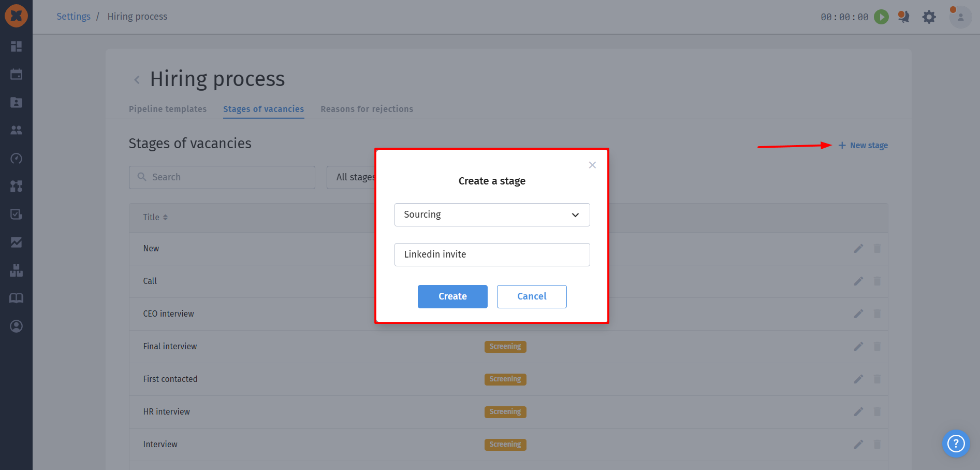Screen dimensions: 980x470
Task: Open the dashboard icon in sidebar
Action: click(16, 47)
